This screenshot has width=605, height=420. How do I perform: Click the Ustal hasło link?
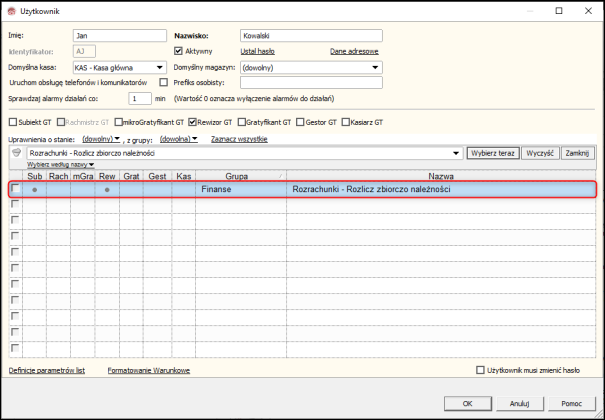(x=258, y=51)
